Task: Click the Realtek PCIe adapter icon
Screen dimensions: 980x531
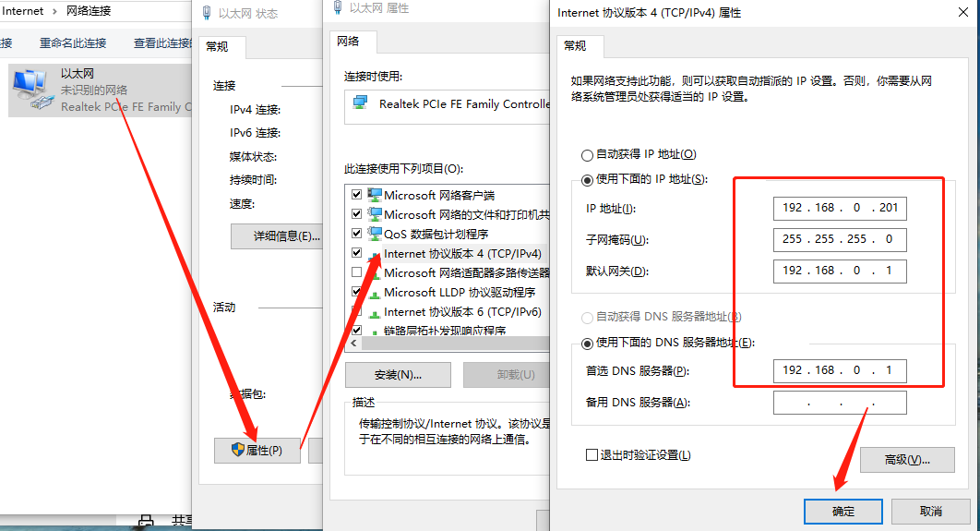Action: click(360, 105)
